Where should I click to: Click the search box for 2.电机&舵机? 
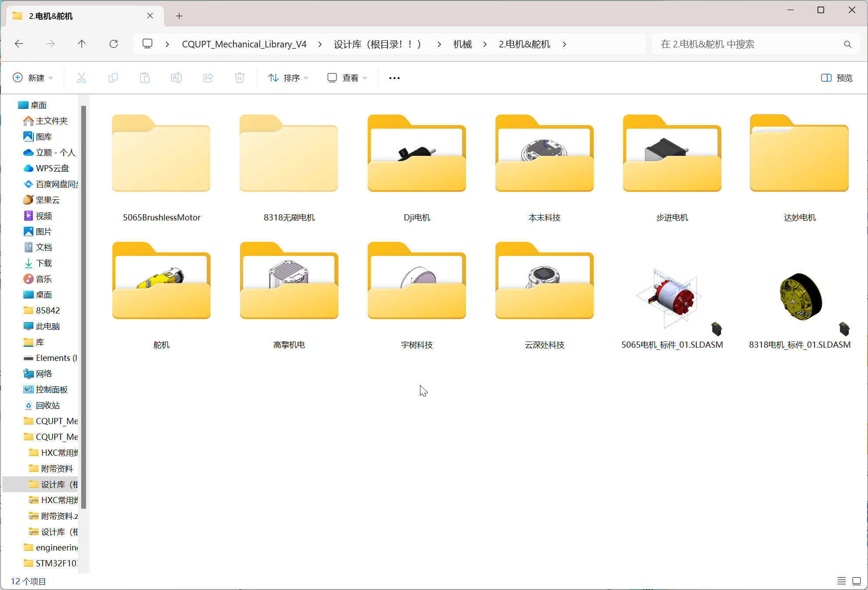click(755, 44)
